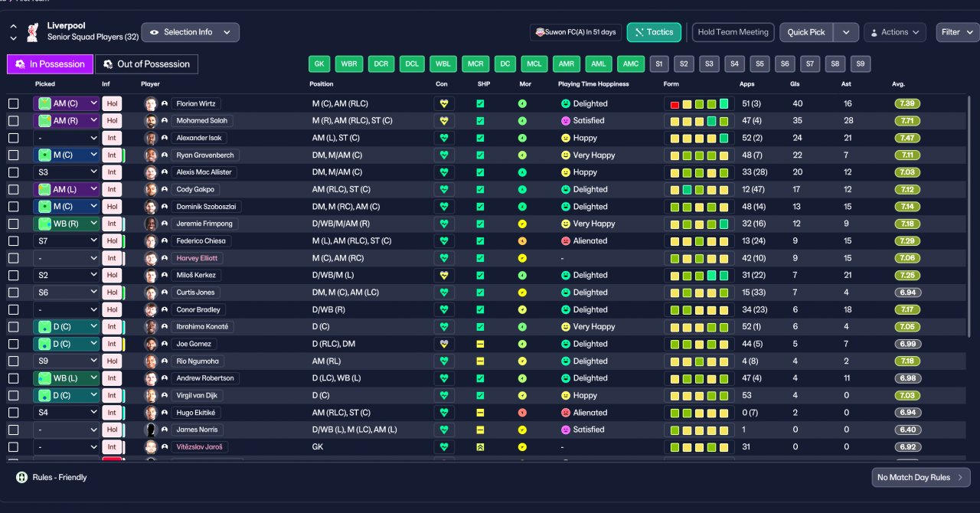Click the Liverpool club crest icon

coord(32,31)
